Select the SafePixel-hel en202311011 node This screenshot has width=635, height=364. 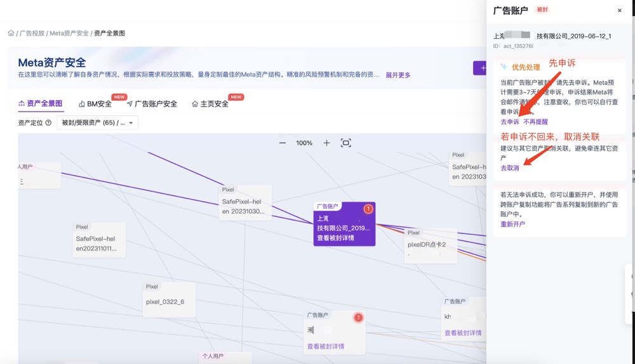click(99, 240)
